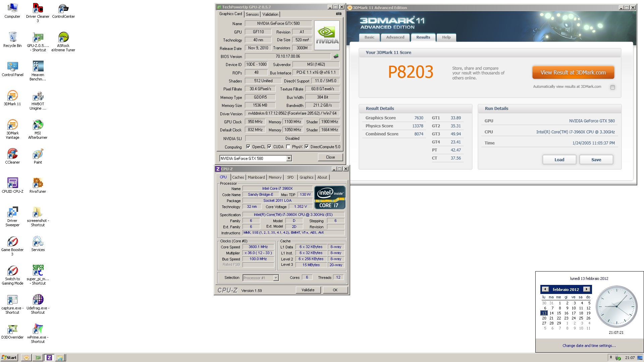Open D3DOverrider desktop icon
Image resolution: width=644 pixels, height=362 pixels.
click(x=12, y=331)
